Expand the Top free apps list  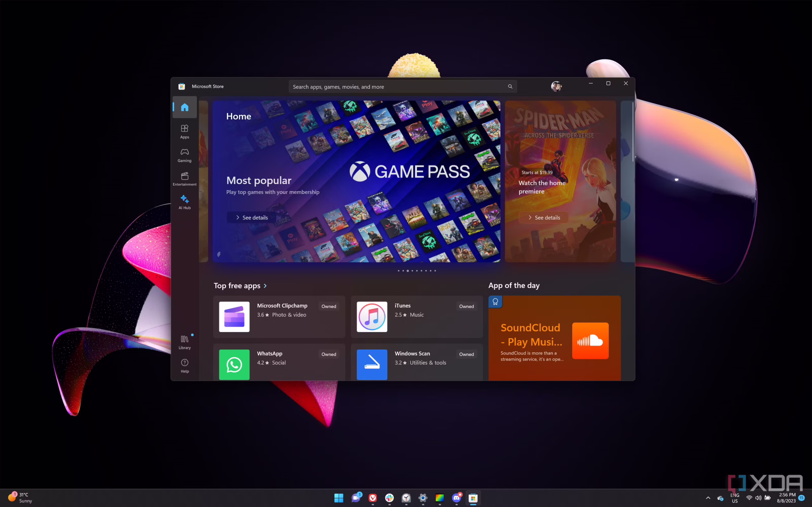pyautogui.click(x=265, y=286)
